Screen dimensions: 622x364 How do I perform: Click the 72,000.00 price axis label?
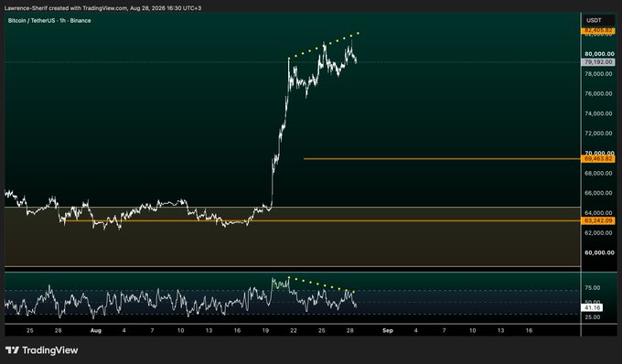[599, 134]
